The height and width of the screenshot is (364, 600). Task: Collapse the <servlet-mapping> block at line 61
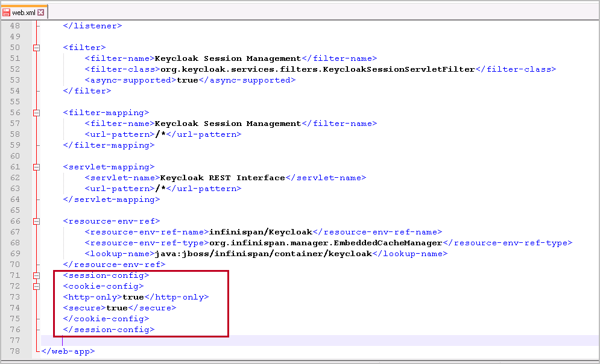[36, 167]
